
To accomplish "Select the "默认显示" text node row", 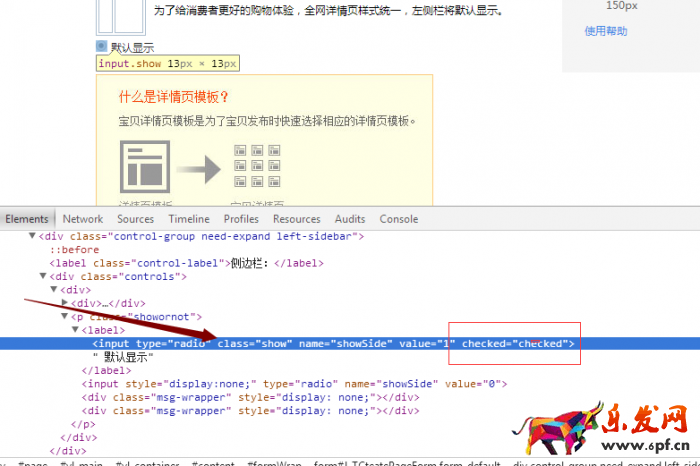I will click(123, 357).
